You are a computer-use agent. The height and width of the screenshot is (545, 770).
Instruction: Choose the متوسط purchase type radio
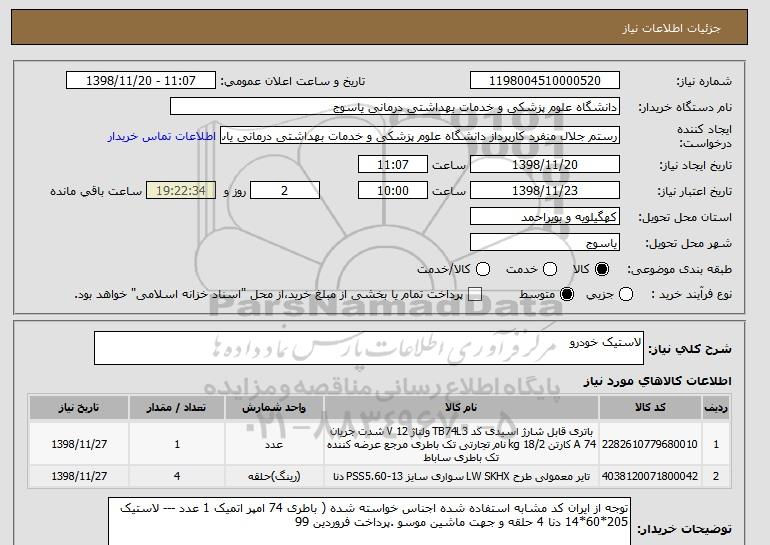(x=567, y=295)
